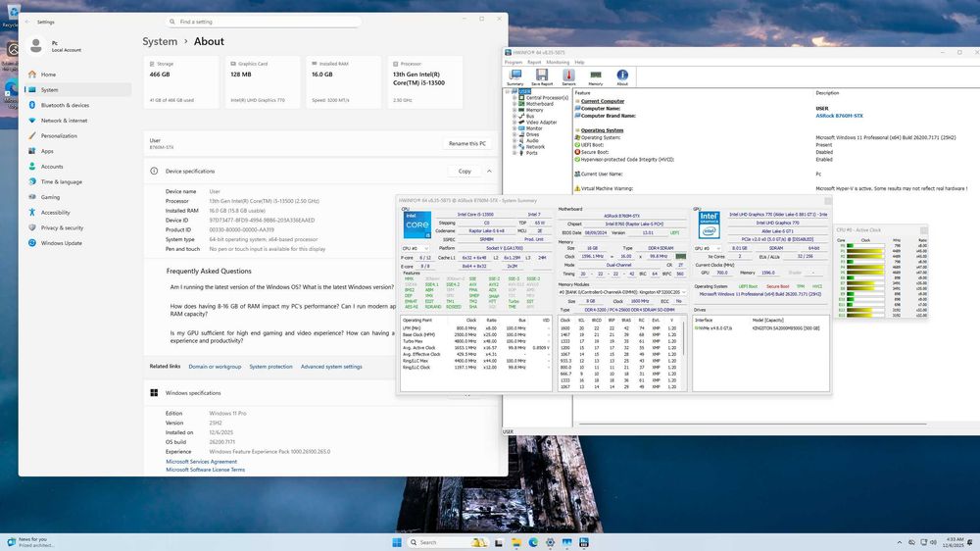Copy device specifications
This screenshot has height=551, width=980.
465,171
